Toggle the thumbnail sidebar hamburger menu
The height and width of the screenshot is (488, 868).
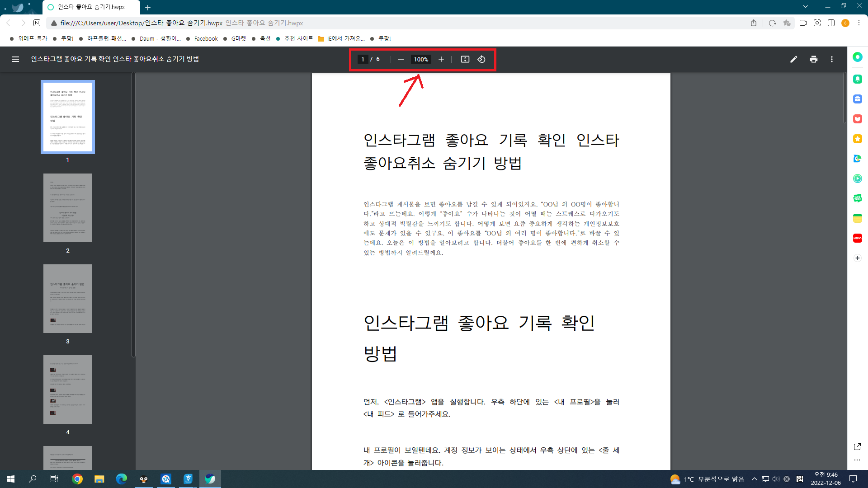15,59
